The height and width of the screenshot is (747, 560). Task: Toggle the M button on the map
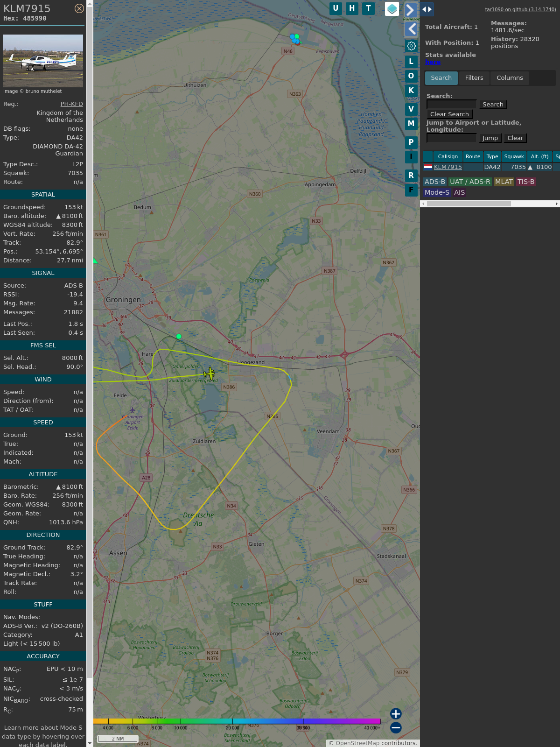[x=411, y=124]
